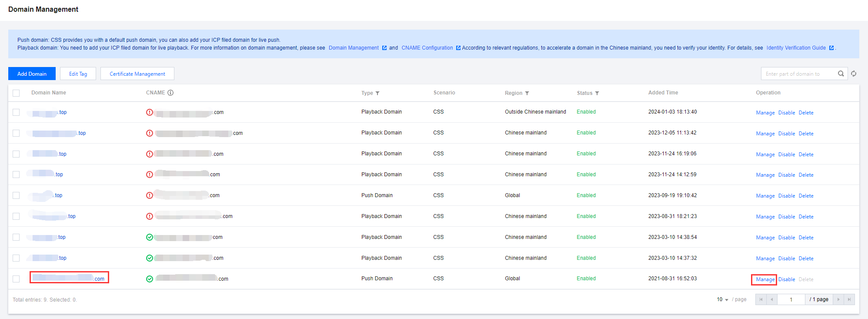Click the last page arrow icon

(849, 299)
